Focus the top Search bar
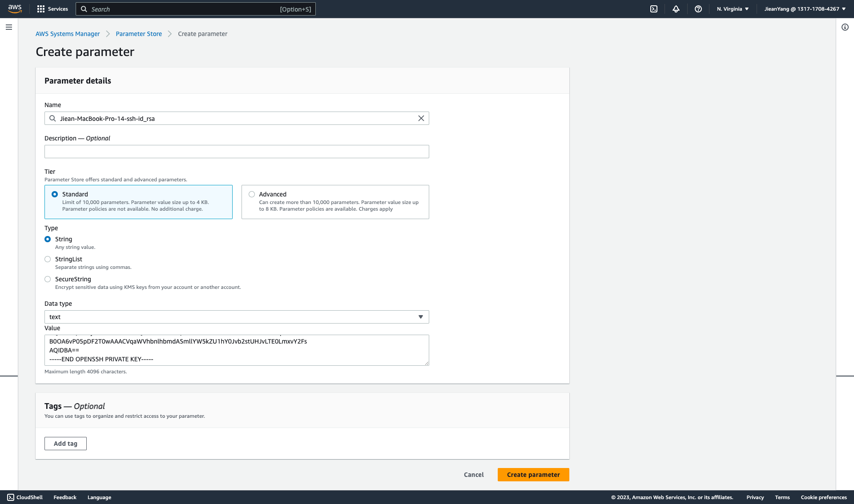The height and width of the screenshot is (504, 854). click(196, 9)
